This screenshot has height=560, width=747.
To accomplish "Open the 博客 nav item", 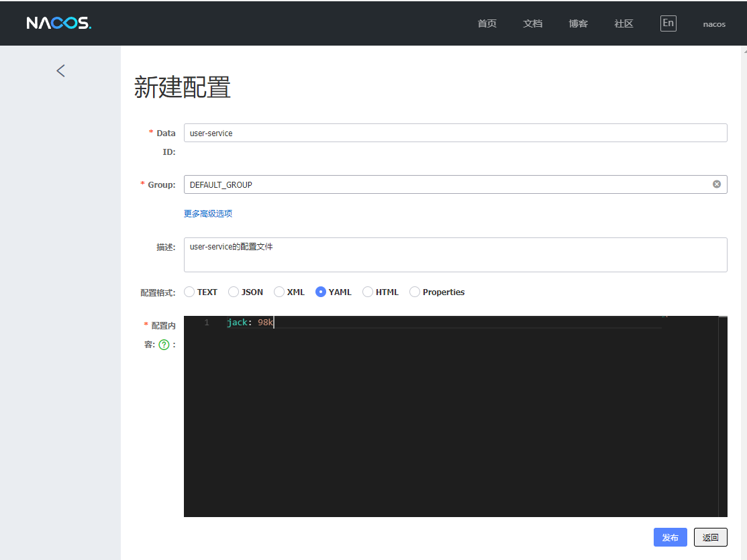I will pyautogui.click(x=578, y=24).
